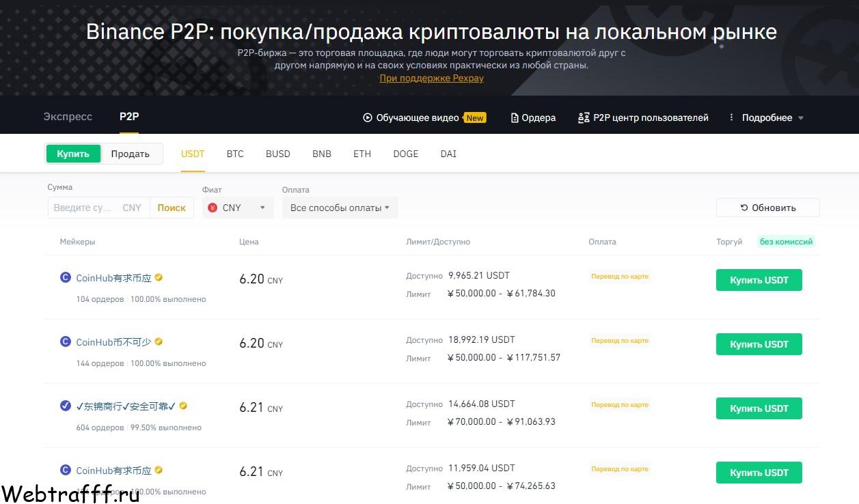Click the Лимит/Доступно column header

coord(438,242)
